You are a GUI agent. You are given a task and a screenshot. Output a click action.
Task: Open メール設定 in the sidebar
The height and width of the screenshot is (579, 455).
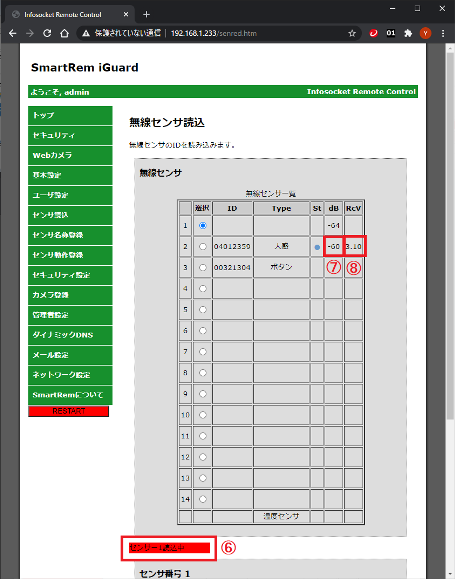[x=70, y=355]
